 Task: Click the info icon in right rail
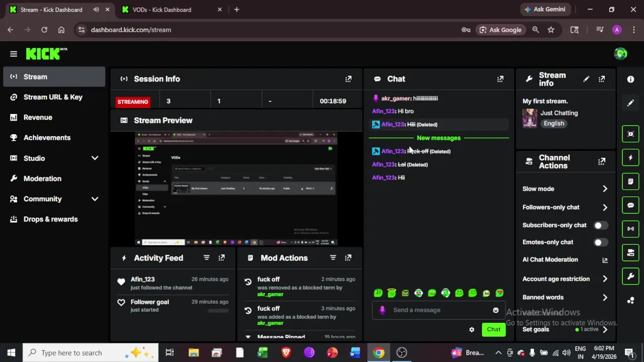(x=630, y=79)
